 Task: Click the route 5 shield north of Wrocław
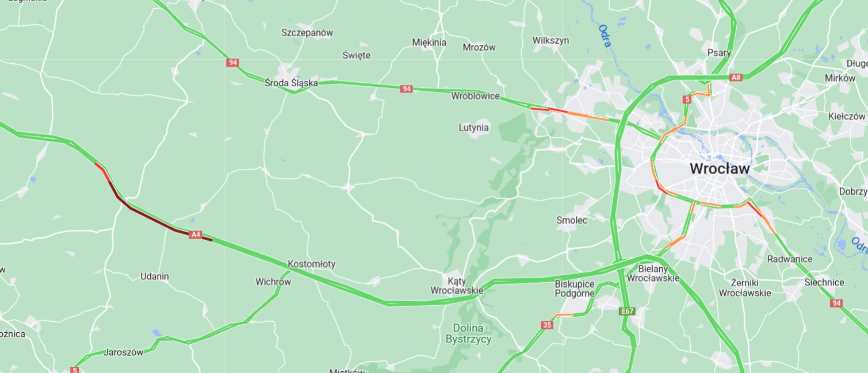coord(687,99)
